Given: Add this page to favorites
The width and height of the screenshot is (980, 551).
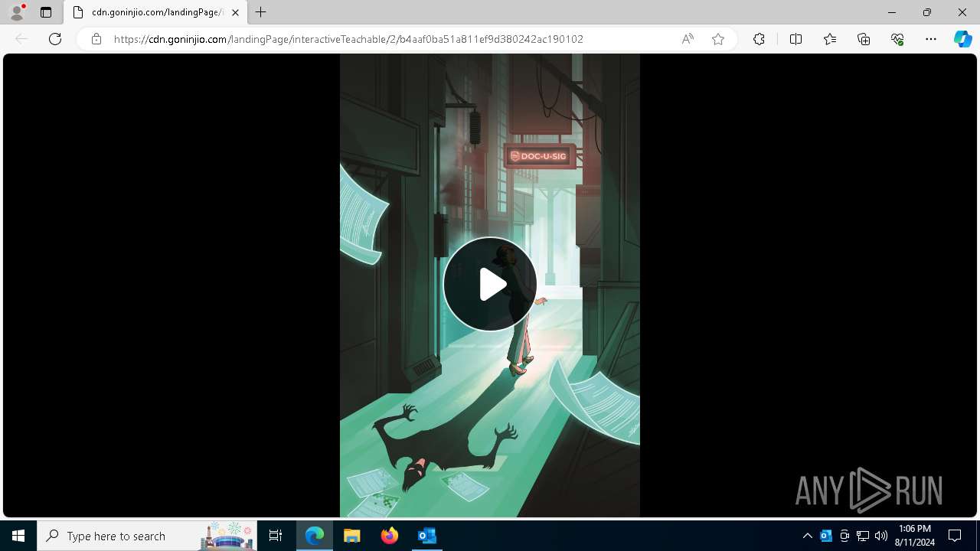Looking at the screenshot, I should point(718,39).
